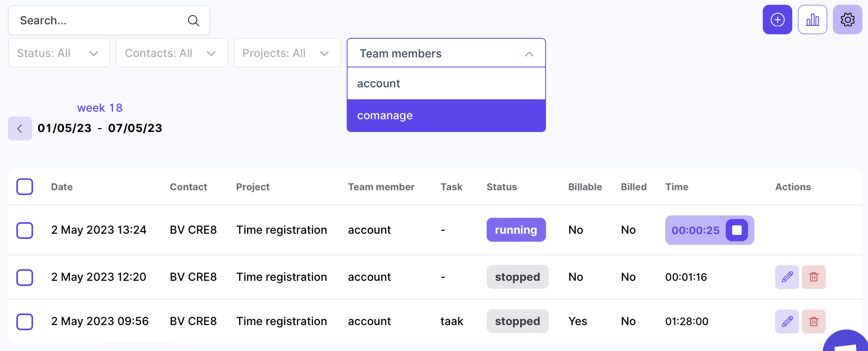Image resolution: width=868 pixels, height=351 pixels.
Task: Select the checkbox for the 09:56 entry
Action: tap(25, 321)
